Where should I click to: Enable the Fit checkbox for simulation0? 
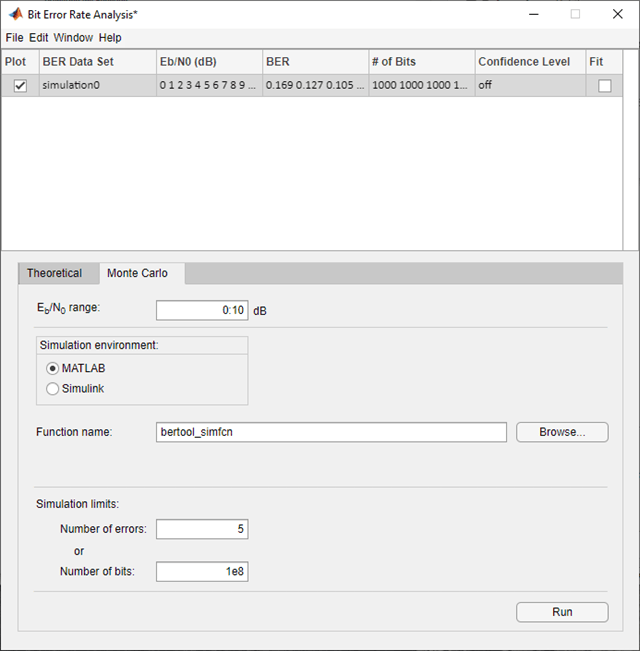click(604, 86)
